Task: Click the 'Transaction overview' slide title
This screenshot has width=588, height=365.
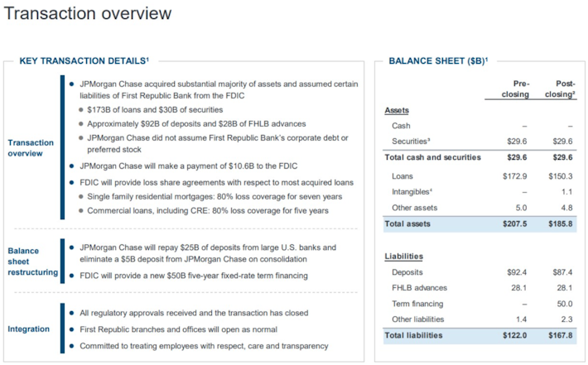Action: click(88, 14)
